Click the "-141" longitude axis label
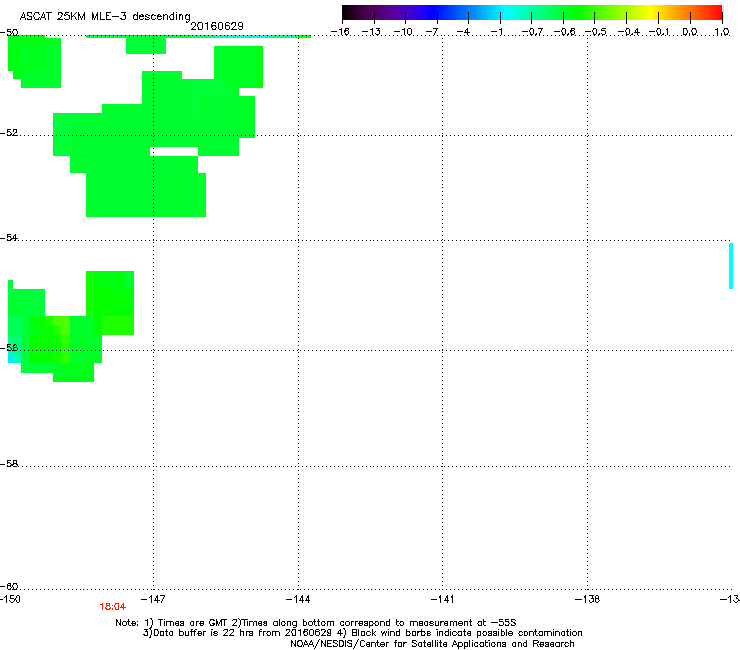The image size is (740, 650). 443,599
